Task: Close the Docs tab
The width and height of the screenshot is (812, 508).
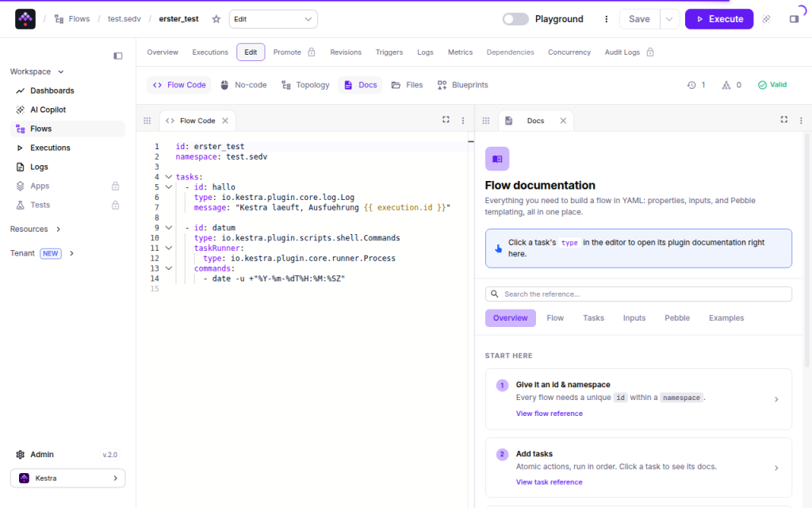Action: [x=564, y=121]
